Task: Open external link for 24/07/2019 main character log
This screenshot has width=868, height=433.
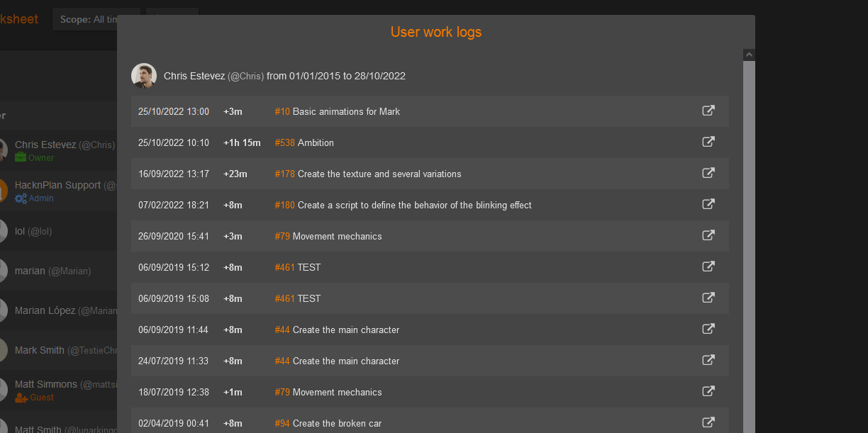Action: pyautogui.click(x=708, y=361)
